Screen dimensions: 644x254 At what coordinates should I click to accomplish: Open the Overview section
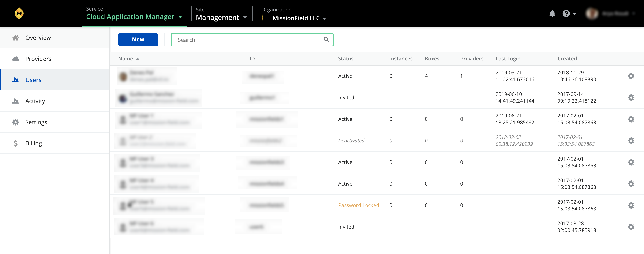pos(55,38)
